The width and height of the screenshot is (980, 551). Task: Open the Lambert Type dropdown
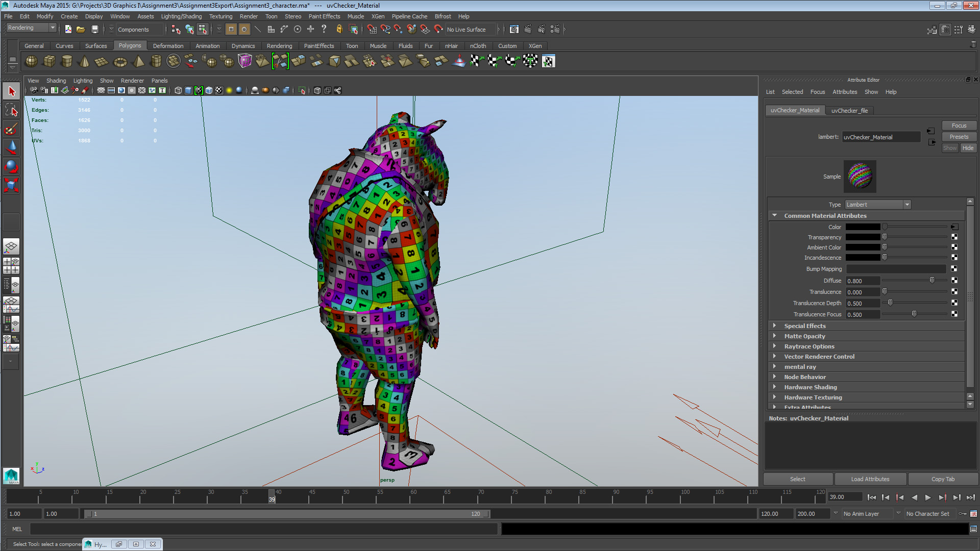(x=907, y=204)
